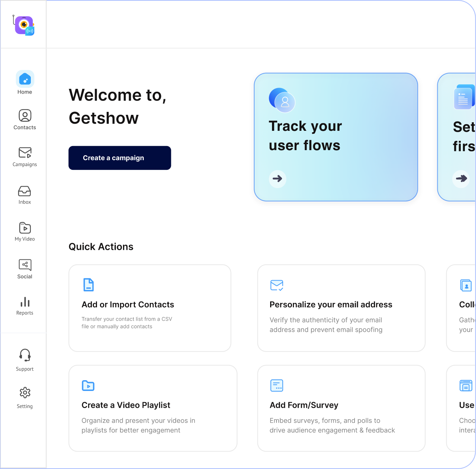Click arrow on the second partially visible card
This screenshot has height=469, width=476.
click(x=461, y=179)
